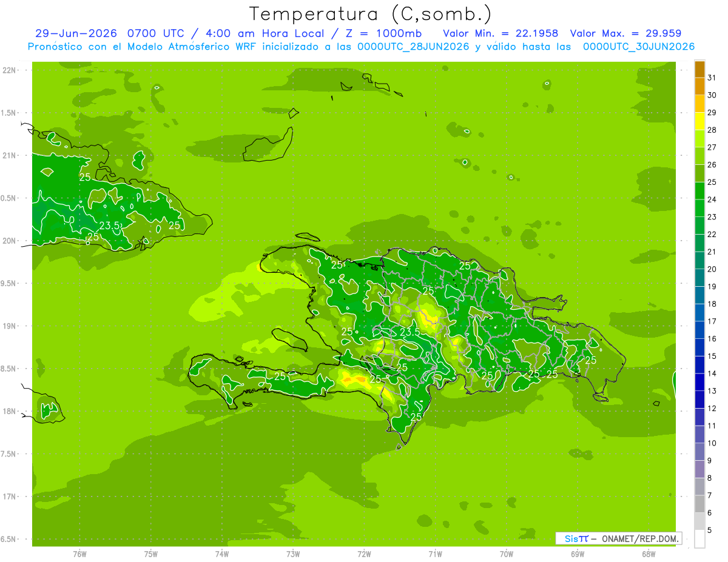The image size is (728, 562).
Task: Click the dark orange top swatch of the color bar
Action: point(699,69)
